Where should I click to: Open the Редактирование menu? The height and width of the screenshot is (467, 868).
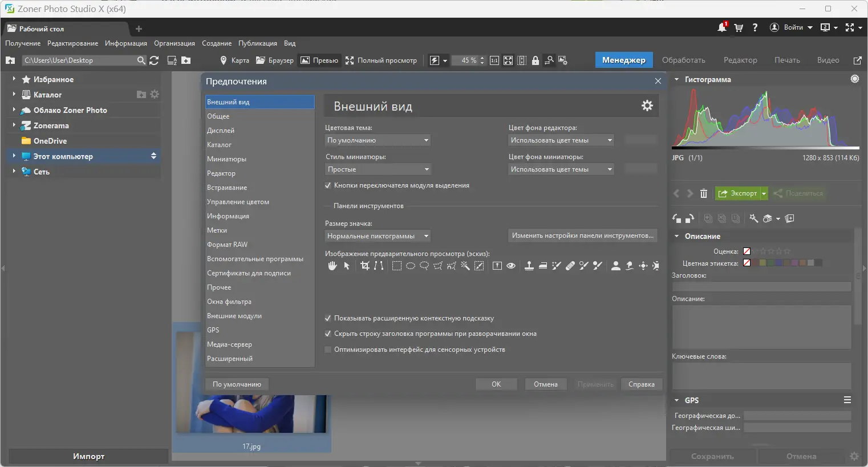pyautogui.click(x=72, y=43)
